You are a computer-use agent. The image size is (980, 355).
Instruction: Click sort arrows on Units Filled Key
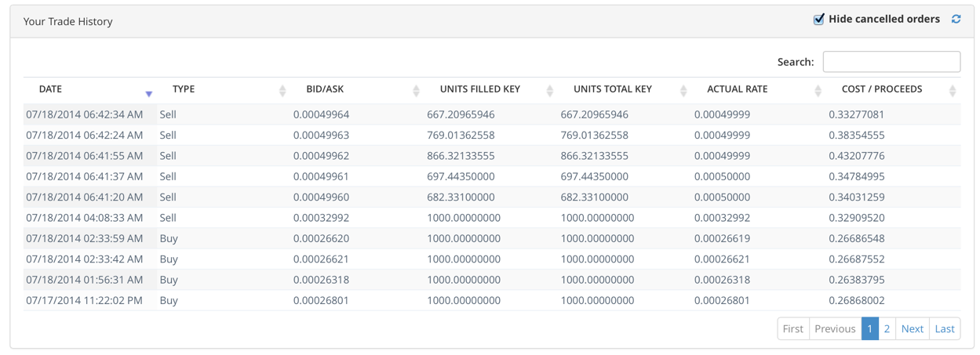[x=550, y=91]
